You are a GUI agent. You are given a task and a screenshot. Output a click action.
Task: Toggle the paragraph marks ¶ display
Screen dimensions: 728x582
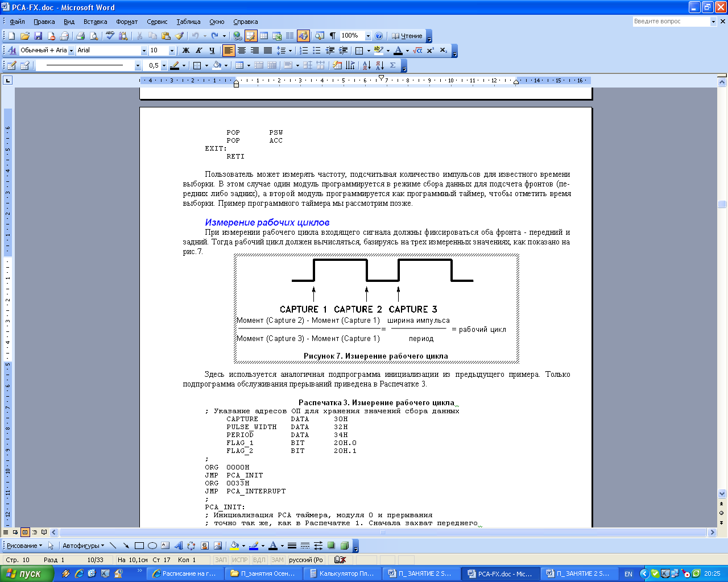coord(333,36)
